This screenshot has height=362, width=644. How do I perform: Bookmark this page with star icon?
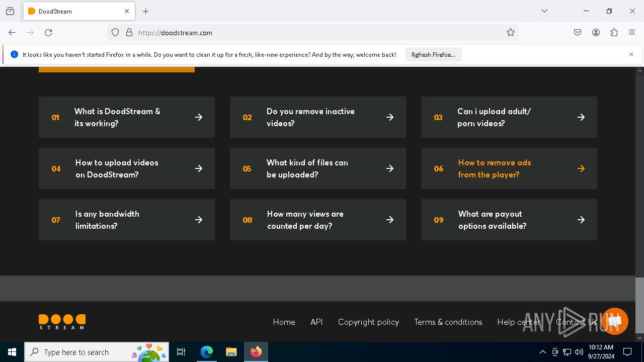[511, 33]
